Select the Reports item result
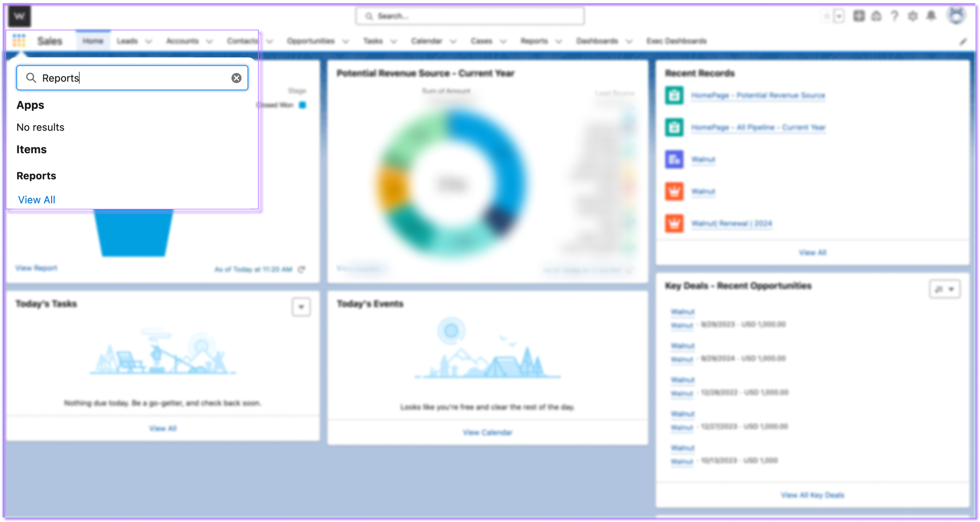 [x=36, y=176]
